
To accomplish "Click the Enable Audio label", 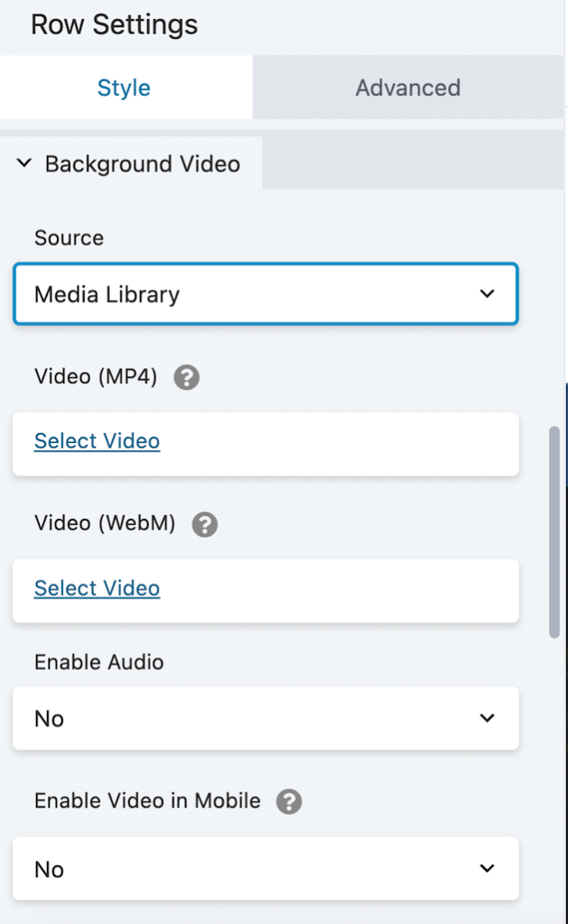I will (x=99, y=662).
